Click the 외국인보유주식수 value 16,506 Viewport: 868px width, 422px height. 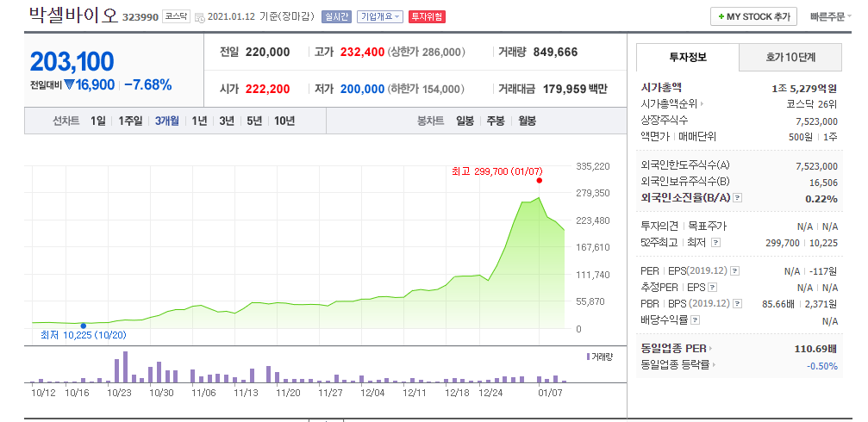click(x=825, y=183)
